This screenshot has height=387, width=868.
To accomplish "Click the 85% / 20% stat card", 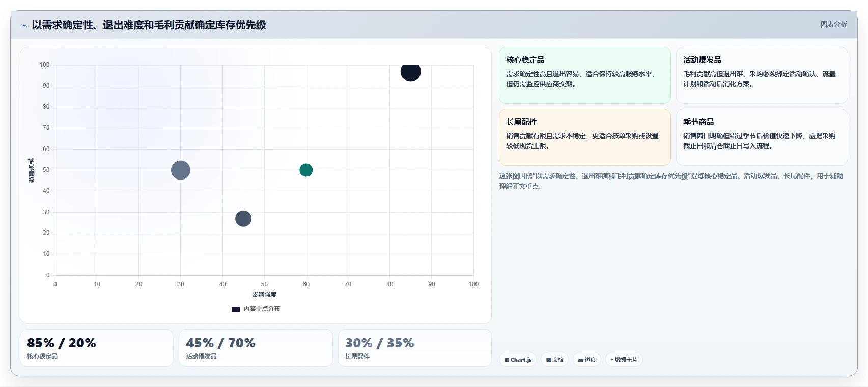I will [97, 348].
